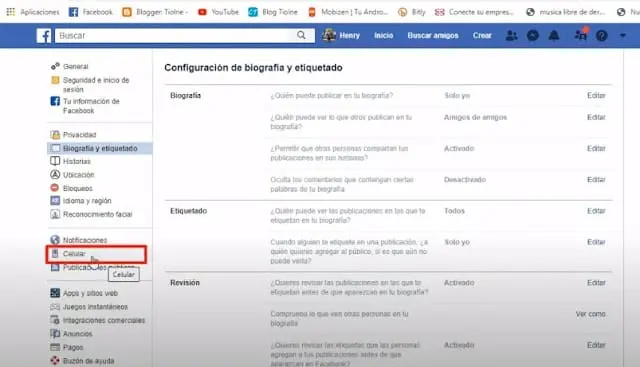Click the Facebook logo icon

[44, 36]
